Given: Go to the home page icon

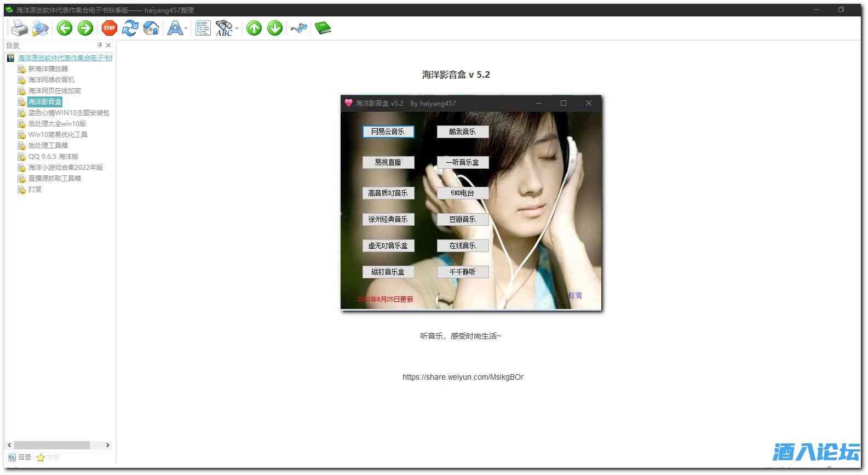Looking at the screenshot, I should click(x=151, y=28).
